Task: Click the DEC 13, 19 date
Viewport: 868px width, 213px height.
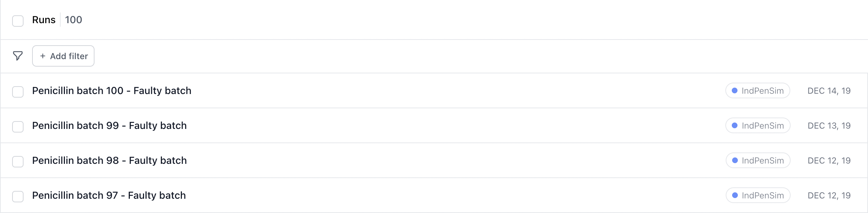Action: pyautogui.click(x=829, y=126)
